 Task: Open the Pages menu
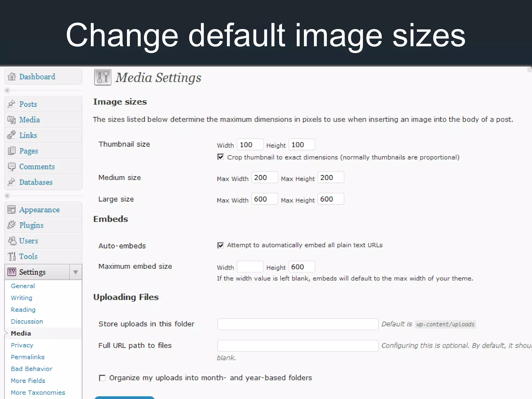(x=43, y=151)
